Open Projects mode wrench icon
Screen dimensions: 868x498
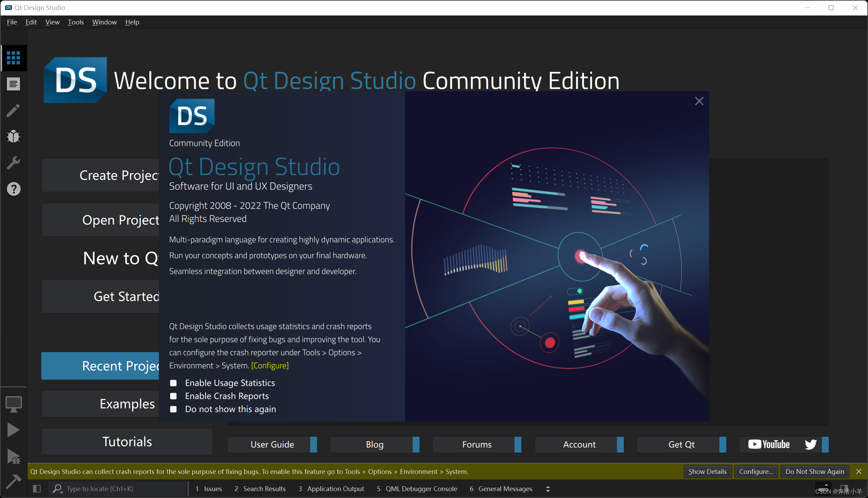13,163
